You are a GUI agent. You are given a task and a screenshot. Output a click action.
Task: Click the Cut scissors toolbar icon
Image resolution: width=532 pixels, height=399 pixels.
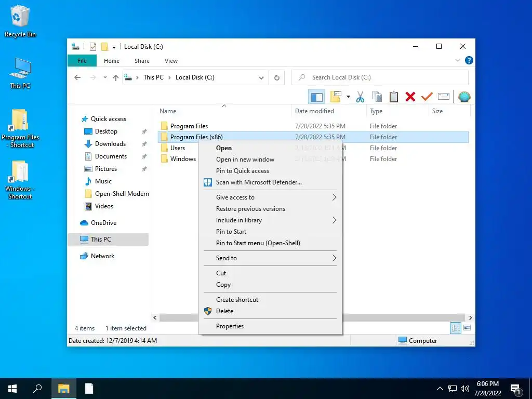[x=360, y=97]
